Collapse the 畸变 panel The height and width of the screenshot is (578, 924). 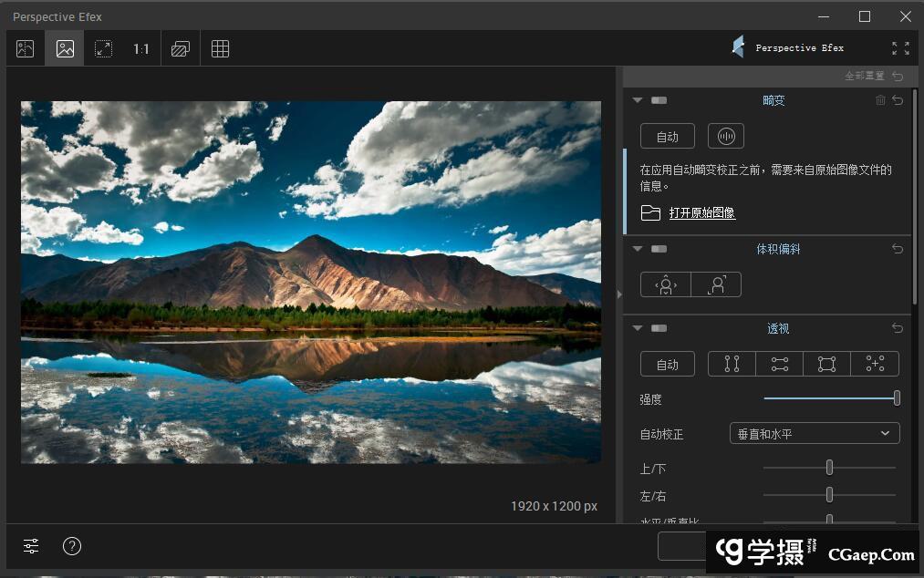click(638, 100)
